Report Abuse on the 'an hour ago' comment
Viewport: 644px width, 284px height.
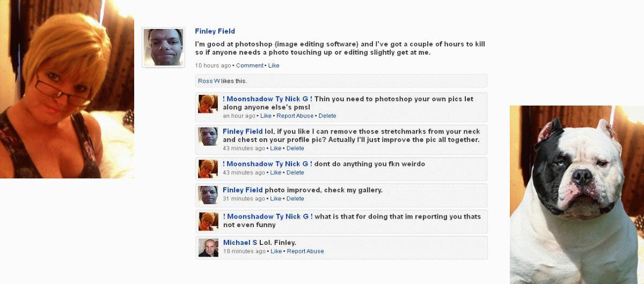point(295,116)
